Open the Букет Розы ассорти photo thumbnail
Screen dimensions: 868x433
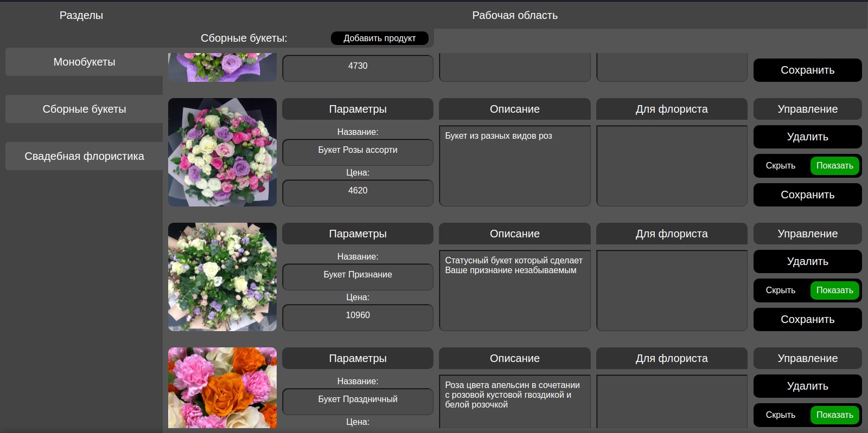point(222,152)
